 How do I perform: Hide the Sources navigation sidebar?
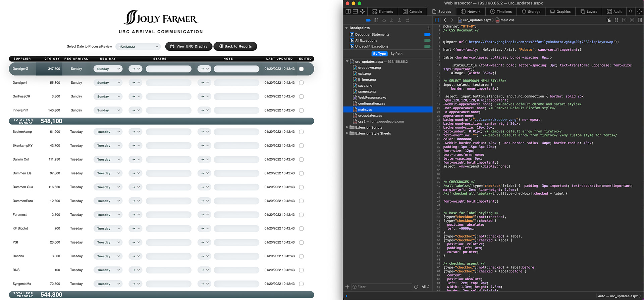(x=437, y=20)
